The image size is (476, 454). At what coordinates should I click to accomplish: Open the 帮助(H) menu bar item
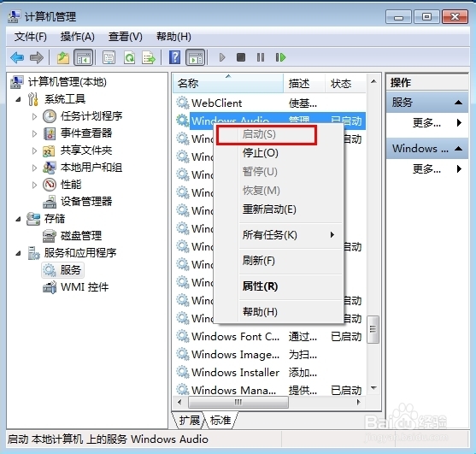173,37
